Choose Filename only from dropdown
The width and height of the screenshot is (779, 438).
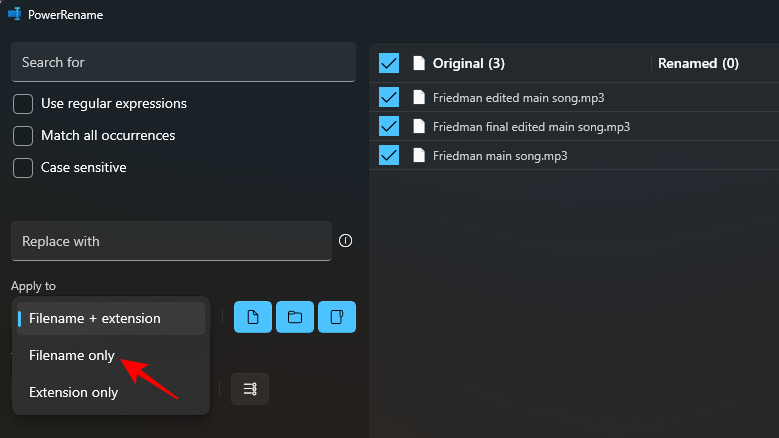click(x=72, y=355)
